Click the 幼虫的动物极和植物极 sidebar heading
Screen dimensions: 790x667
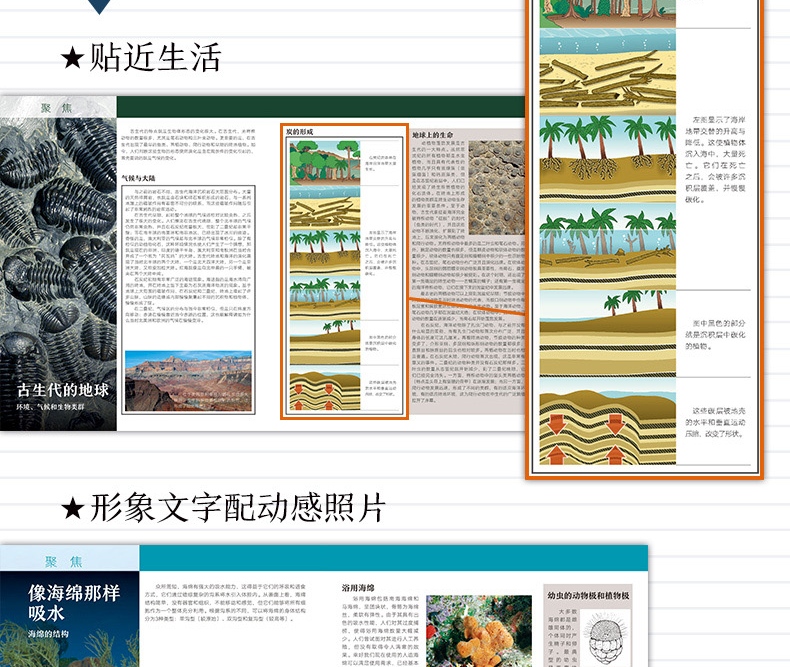[x=588, y=595]
